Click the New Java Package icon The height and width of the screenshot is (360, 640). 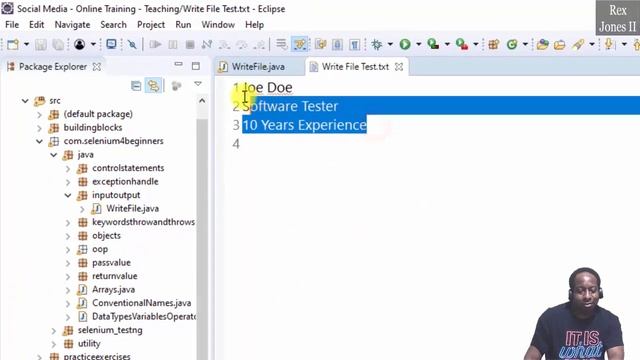pos(494,44)
